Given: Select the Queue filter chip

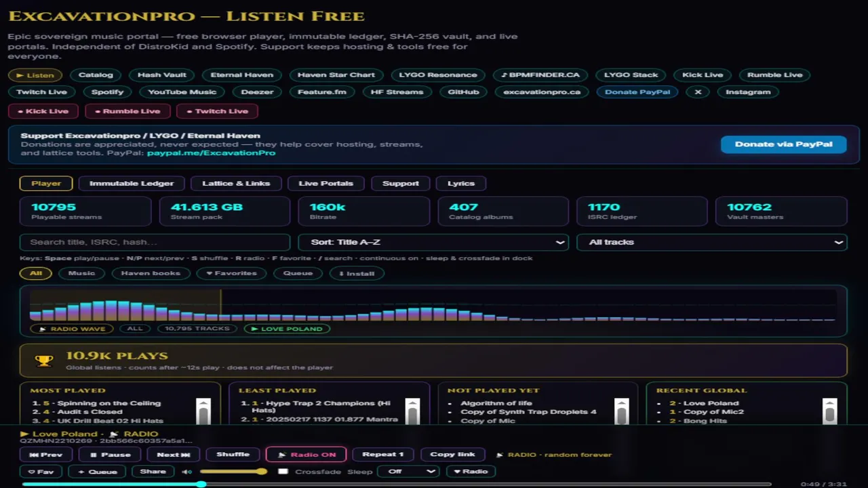Looking at the screenshot, I should [298, 273].
